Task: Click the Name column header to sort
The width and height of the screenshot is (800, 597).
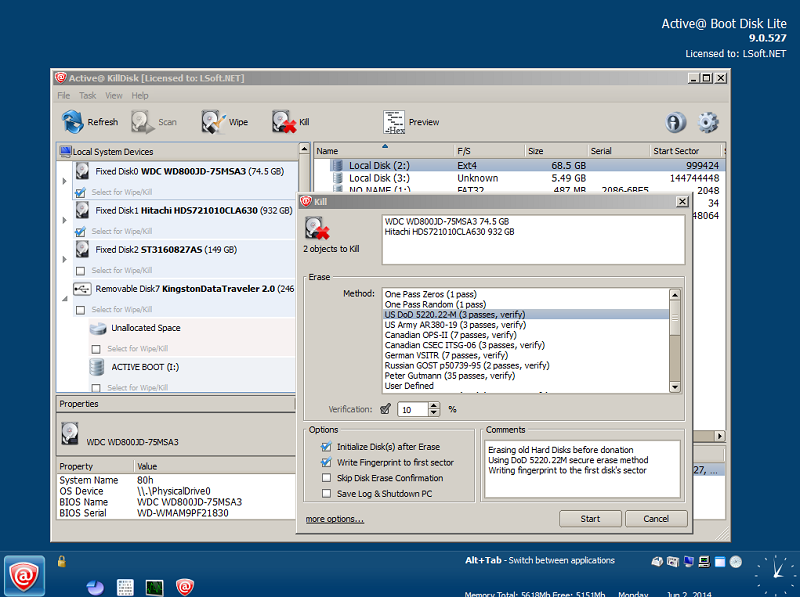Action: 384,151
